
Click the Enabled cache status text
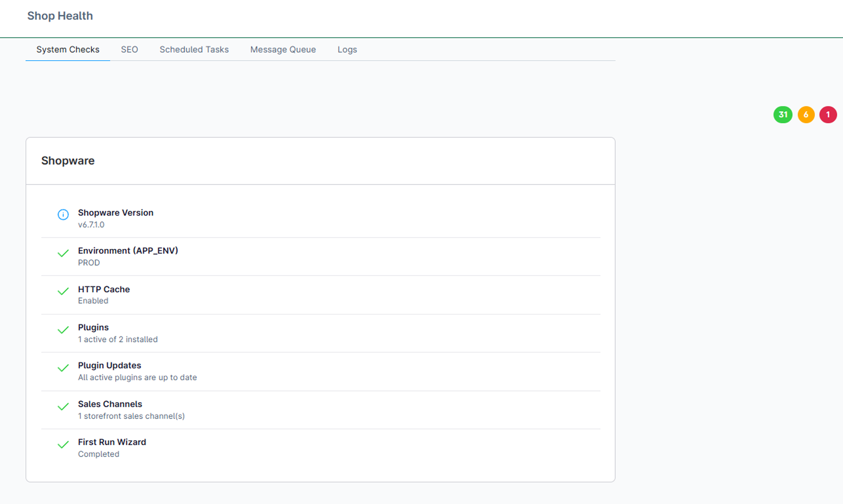[x=93, y=301]
